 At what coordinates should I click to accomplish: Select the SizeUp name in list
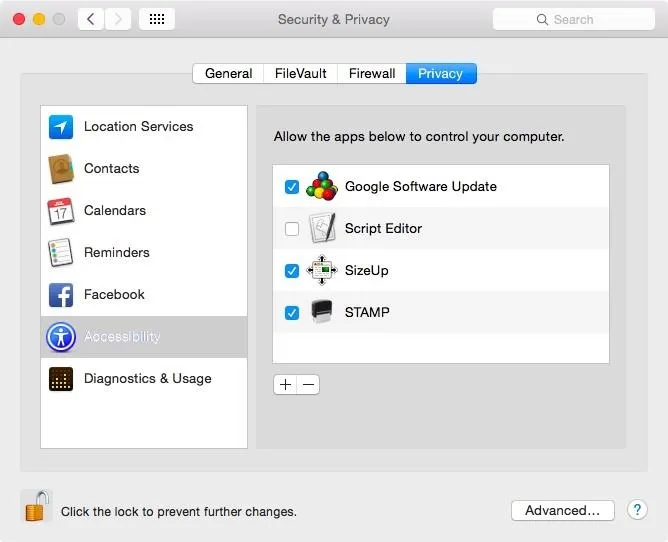tap(367, 270)
